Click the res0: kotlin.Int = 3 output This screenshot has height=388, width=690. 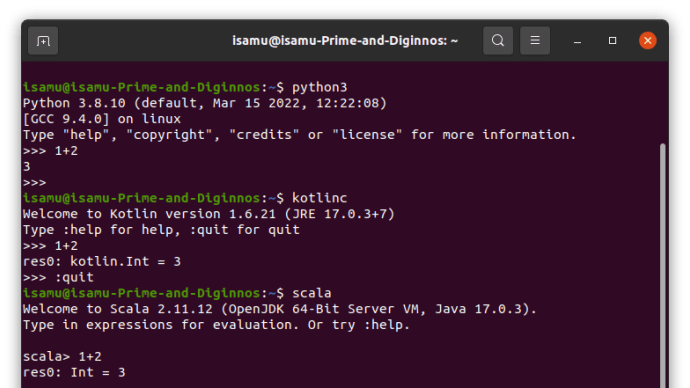pos(102,261)
